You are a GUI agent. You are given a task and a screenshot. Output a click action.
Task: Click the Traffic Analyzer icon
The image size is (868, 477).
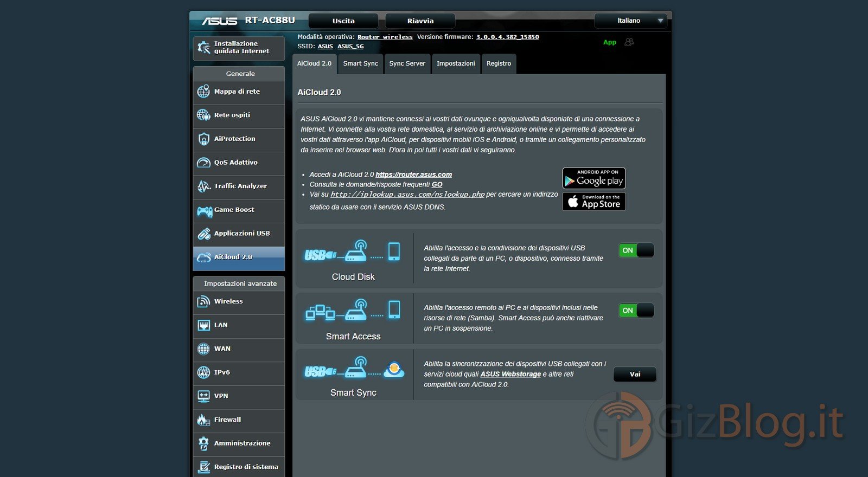coord(203,186)
